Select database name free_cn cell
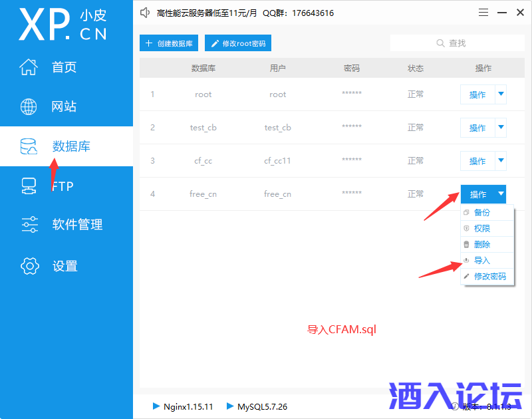Screen dimensions: 532x419 (x=203, y=194)
